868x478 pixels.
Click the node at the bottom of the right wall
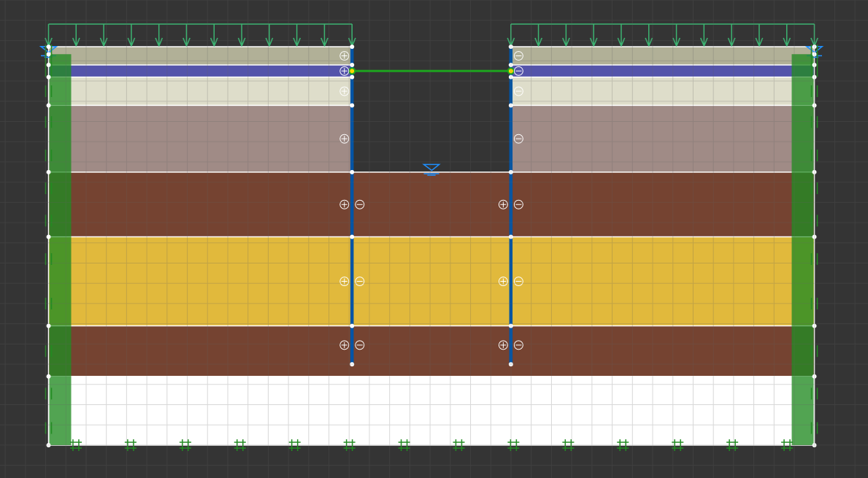[510, 363]
